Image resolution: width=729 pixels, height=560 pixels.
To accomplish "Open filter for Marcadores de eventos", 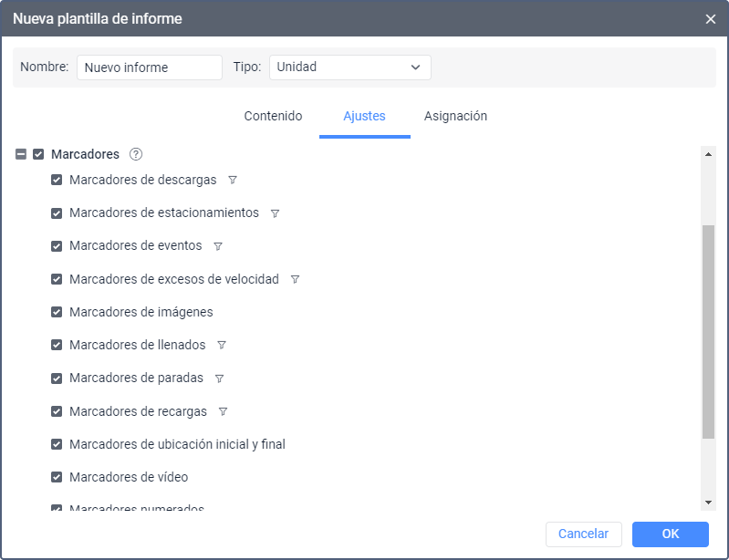I will click(x=217, y=246).
